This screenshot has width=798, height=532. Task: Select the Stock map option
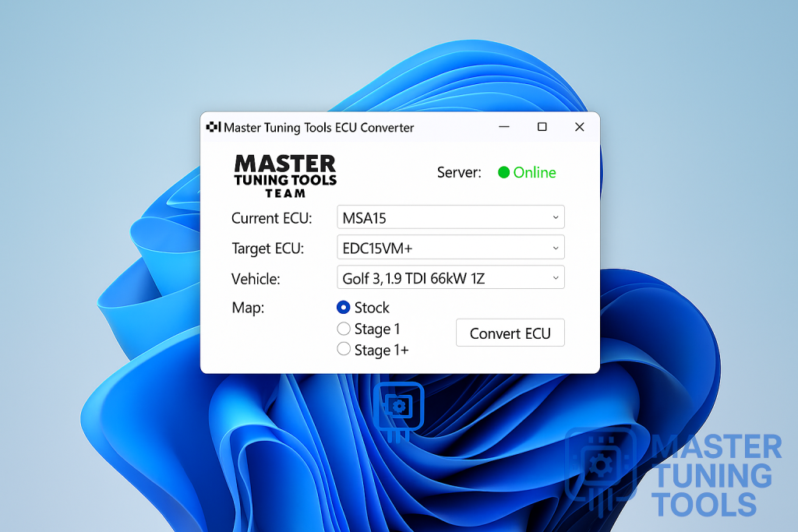(344, 308)
